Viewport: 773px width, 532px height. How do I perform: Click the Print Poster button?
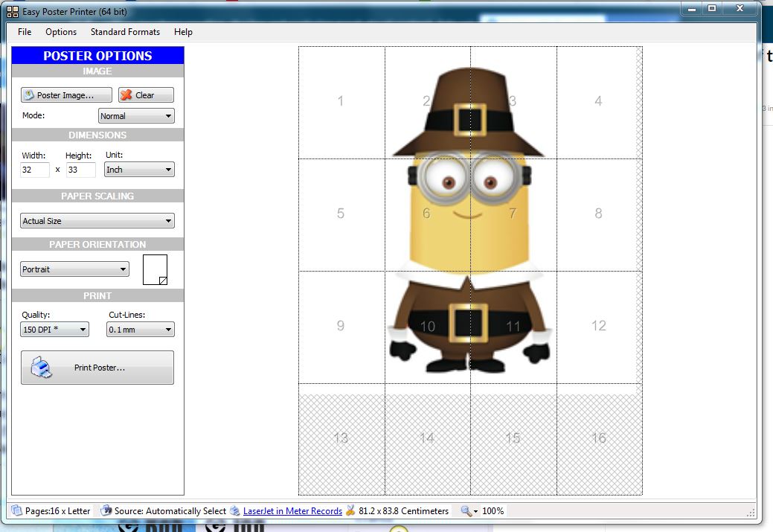point(97,366)
